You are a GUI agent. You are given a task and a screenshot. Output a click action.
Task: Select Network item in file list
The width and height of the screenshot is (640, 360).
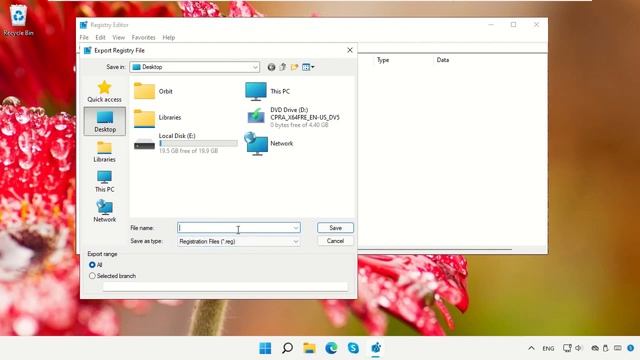click(269, 143)
